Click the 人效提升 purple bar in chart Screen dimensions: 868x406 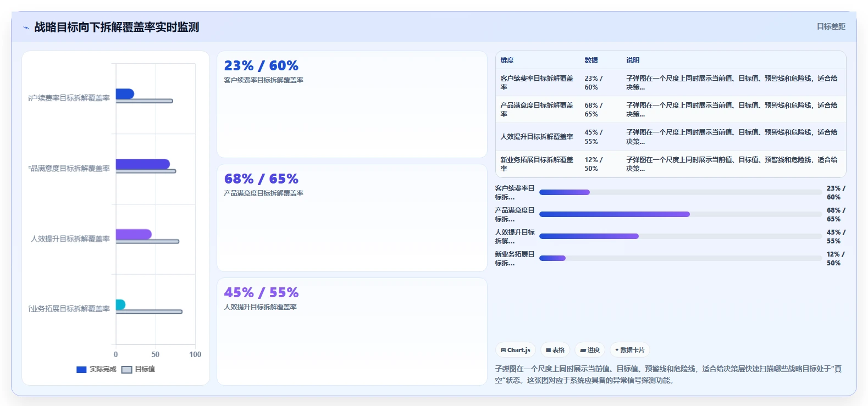point(134,234)
